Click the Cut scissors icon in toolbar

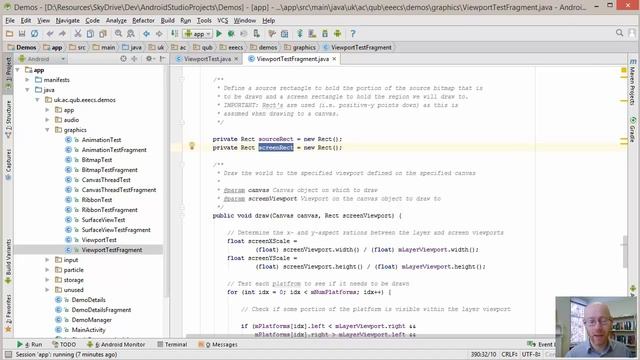coord(78,34)
